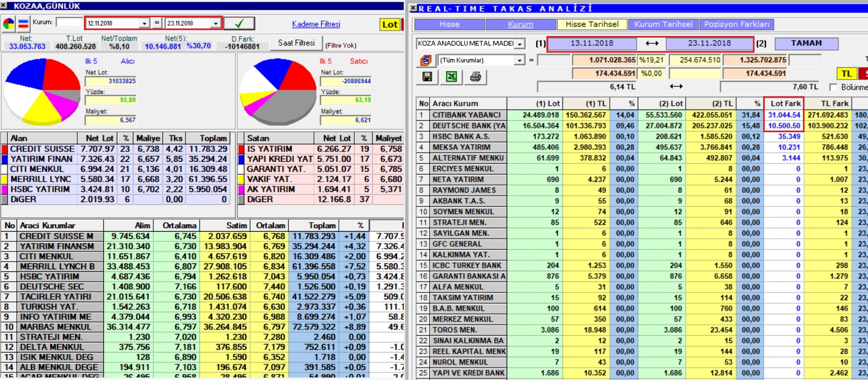The width and height of the screenshot is (868, 380).
Task: Click the Lot Fark value 31.044.54
Action: click(x=784, y=115)
